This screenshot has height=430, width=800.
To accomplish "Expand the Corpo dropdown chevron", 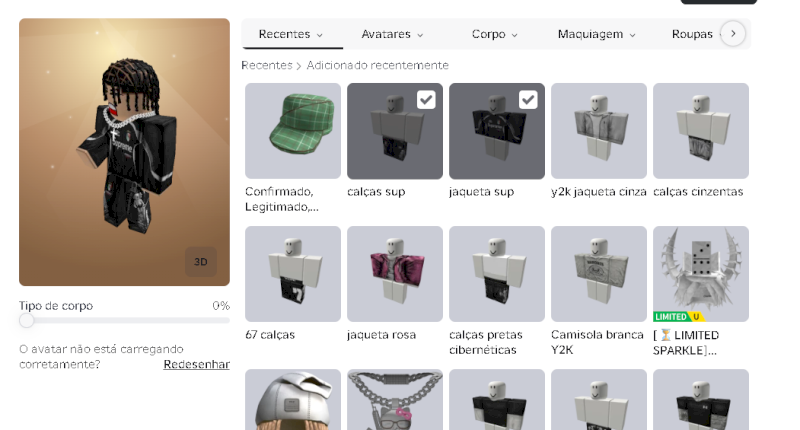I will [x=515, y=35].
